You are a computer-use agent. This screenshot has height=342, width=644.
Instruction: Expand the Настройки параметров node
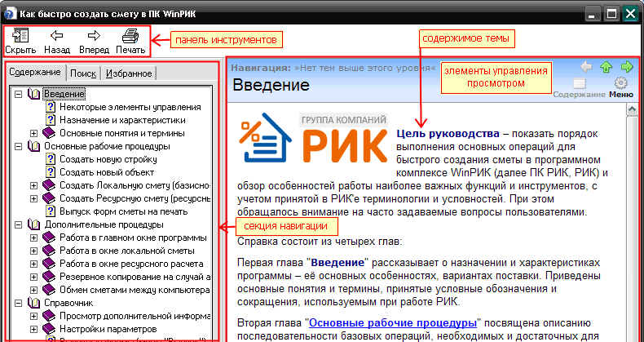point(33,329)
